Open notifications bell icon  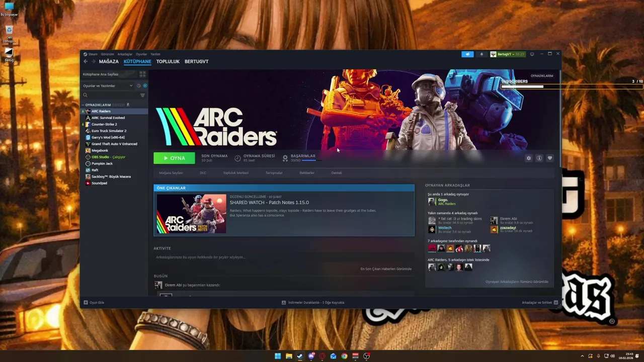pos(481,54)
